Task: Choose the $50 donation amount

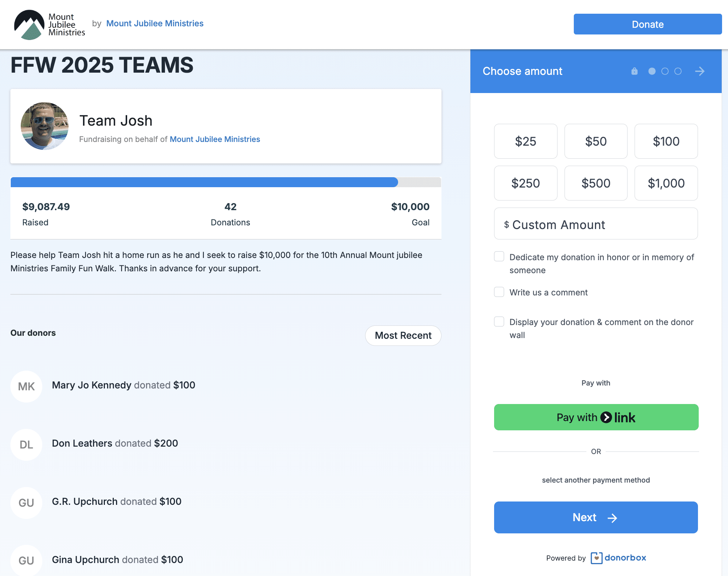Action: click(596, 141)
